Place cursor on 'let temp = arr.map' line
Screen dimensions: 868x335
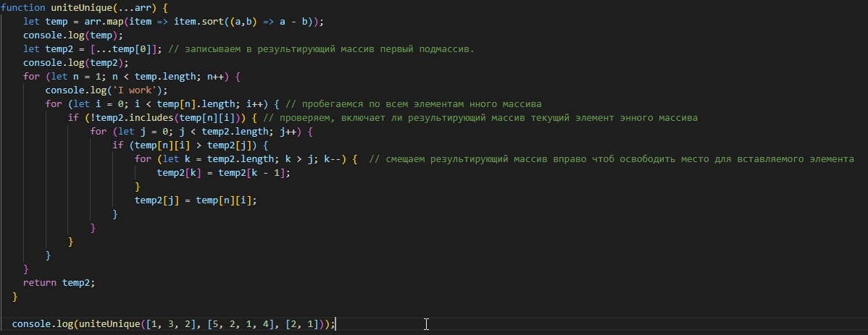click(173, 22)
